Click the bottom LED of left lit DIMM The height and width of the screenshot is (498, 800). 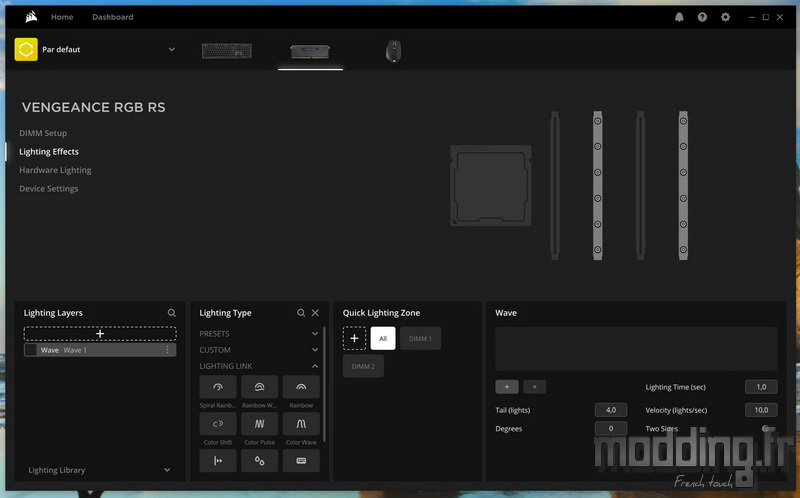pyautogui.click(x=597, y=250)
